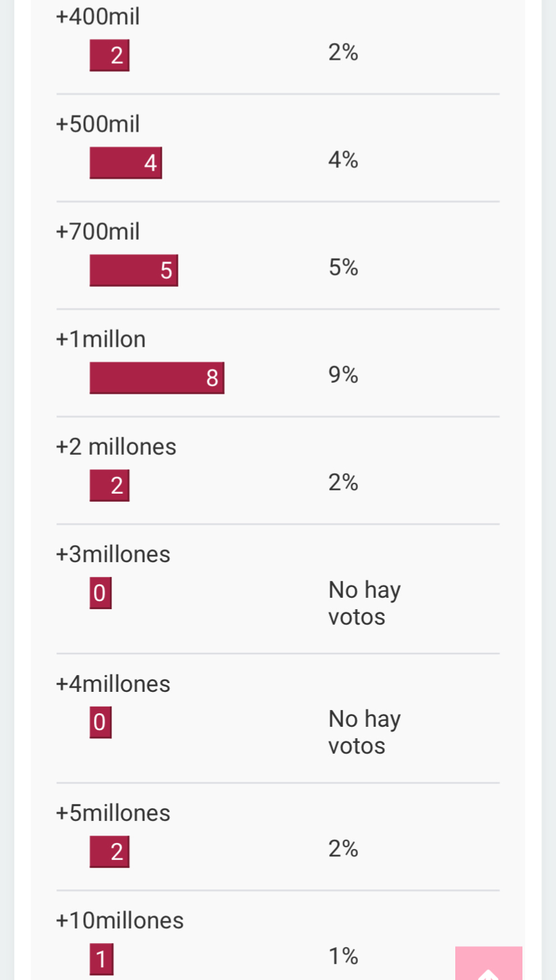556x980 pixels.
Task: Select the +4millones poll option label
Action: [113, 684]
